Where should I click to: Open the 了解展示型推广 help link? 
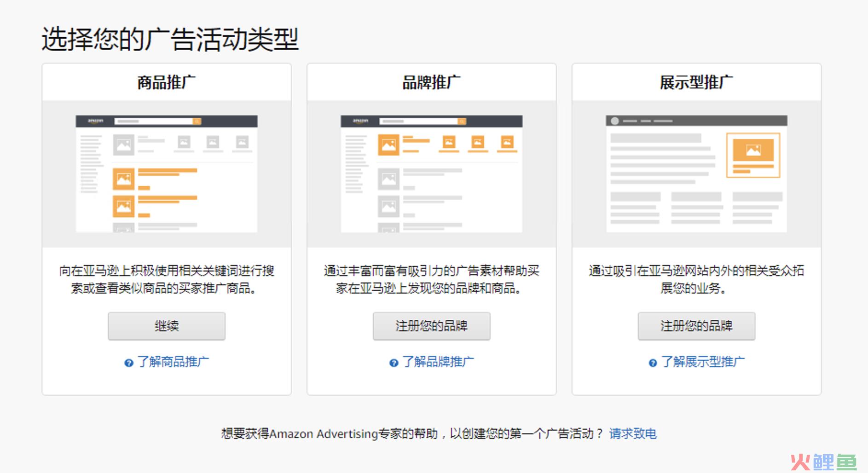(703, 362)
